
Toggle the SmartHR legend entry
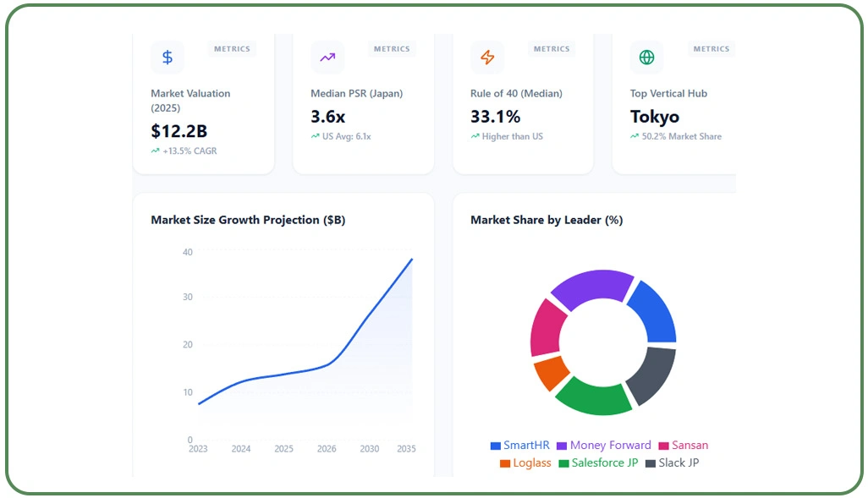point(521,446)
